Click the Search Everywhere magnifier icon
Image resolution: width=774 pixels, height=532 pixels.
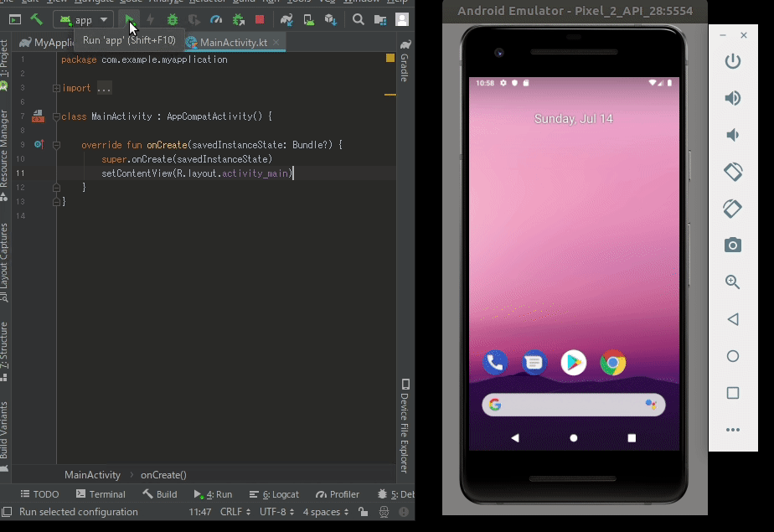pos(359,20)
